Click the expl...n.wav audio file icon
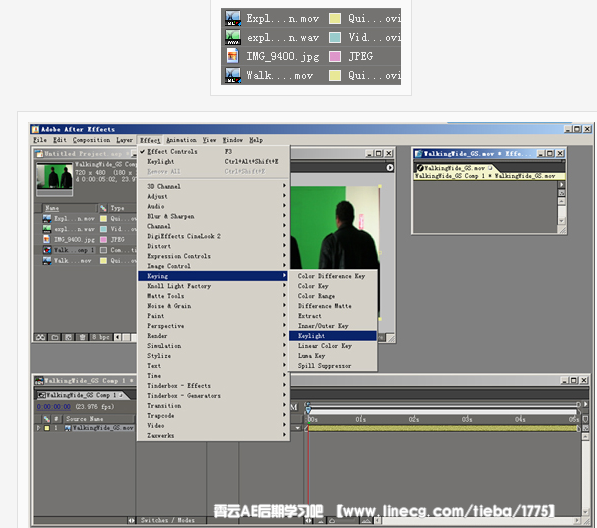The image size is (597, 528). coord(47,229)
